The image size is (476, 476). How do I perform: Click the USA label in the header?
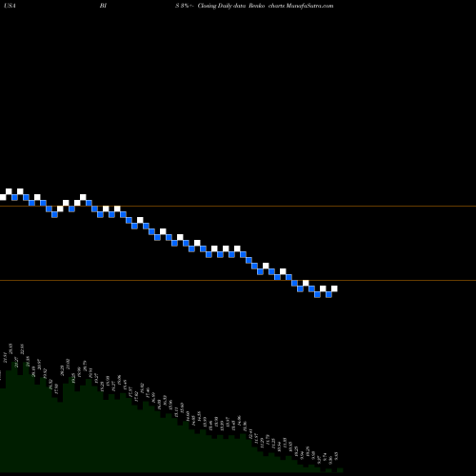coord(10,6)
